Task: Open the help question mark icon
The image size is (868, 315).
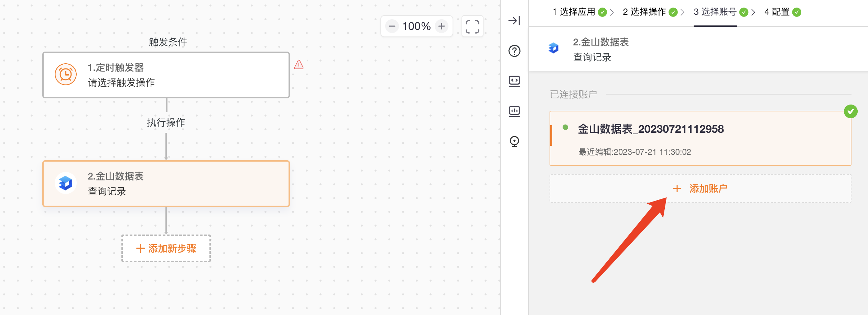Action: pyautogui.click(x=514, y=51)
